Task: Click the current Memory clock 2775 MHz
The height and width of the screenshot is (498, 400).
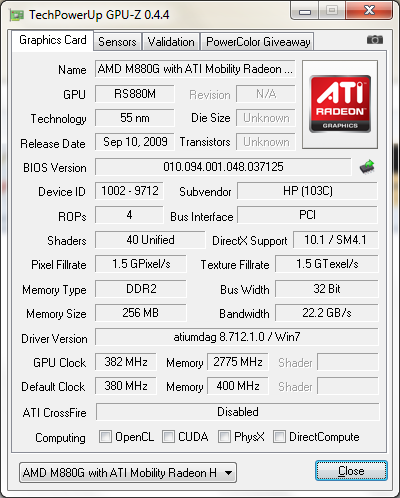Action: tap(238, 362)
